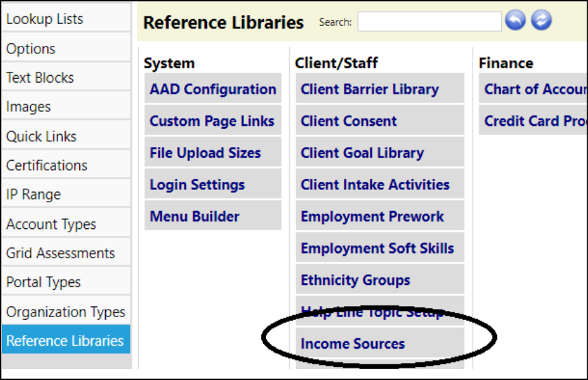Viewport: 588px width, 380px height.
Task: Open Ethnicity Groups link
Action: 380,280
